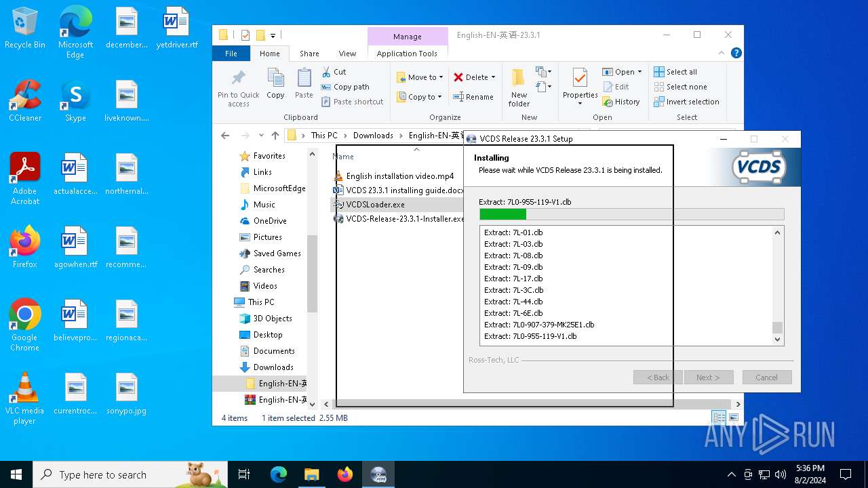Open CCleaner desktop shortcut
The height and width of the screenshot is (488, 868).
25,102
